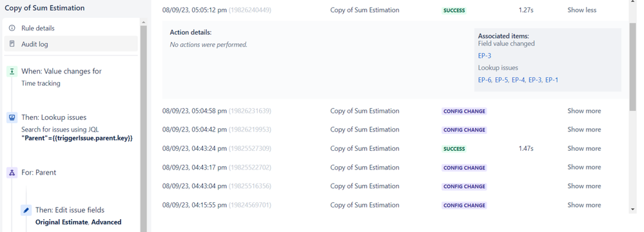Click the Rule details info icon
The image size is (644, 232).
point(12,28)
